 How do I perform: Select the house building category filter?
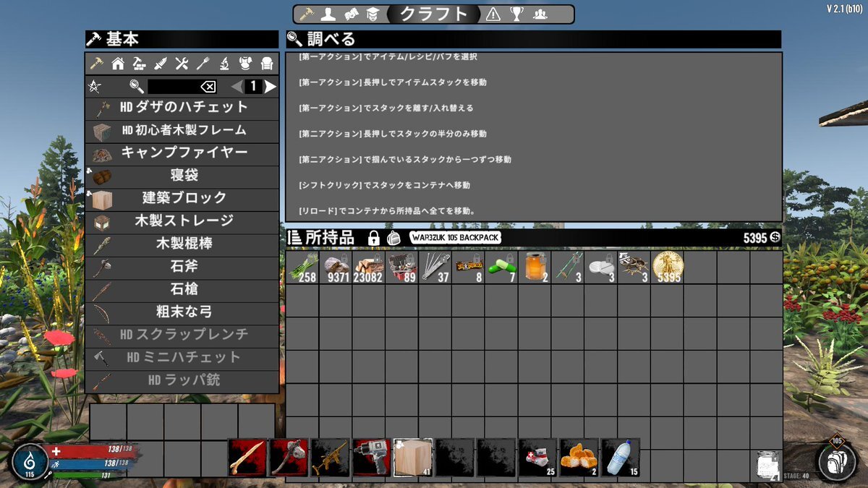tap(118, 64)
